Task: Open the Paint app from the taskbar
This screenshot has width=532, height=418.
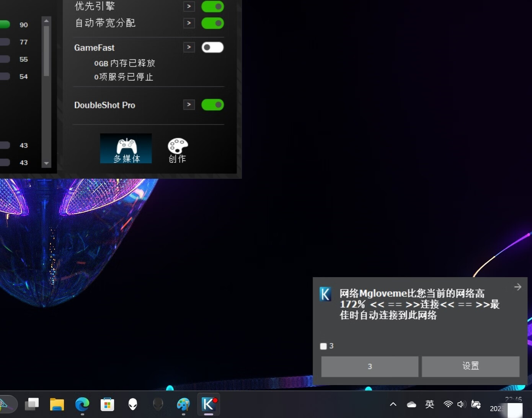Action: point(183,404)
